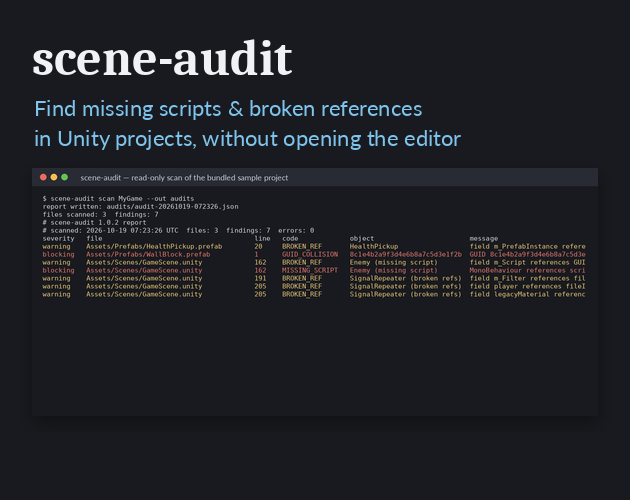Click line number "1" in WallBlock row
630x500 pixels.
point(256,254)
